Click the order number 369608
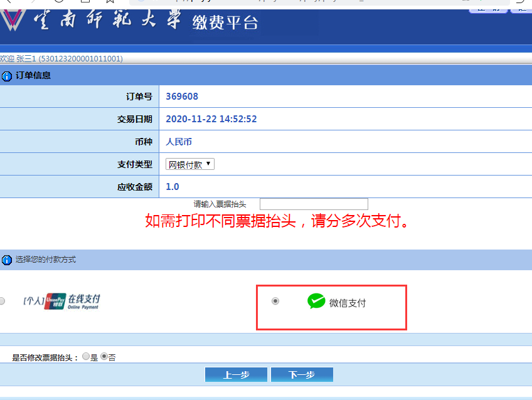Image resolution: width=532 pixels, height=400 pixels. click(182, 97)
